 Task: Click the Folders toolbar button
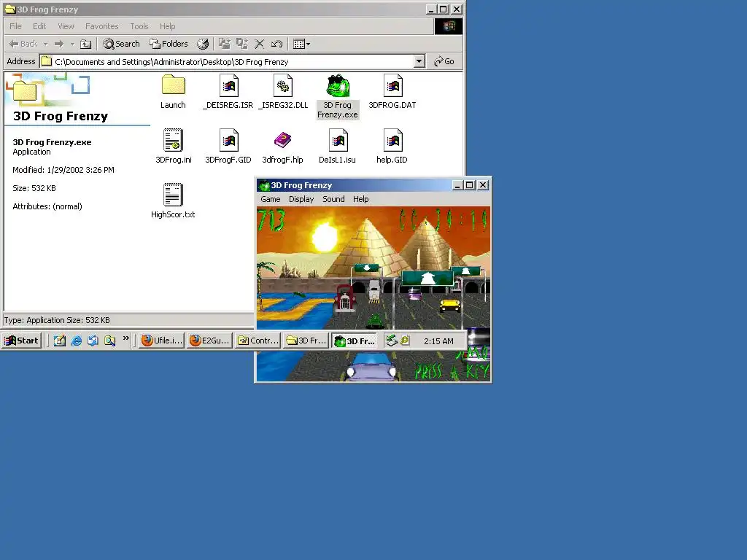(169, 44)
